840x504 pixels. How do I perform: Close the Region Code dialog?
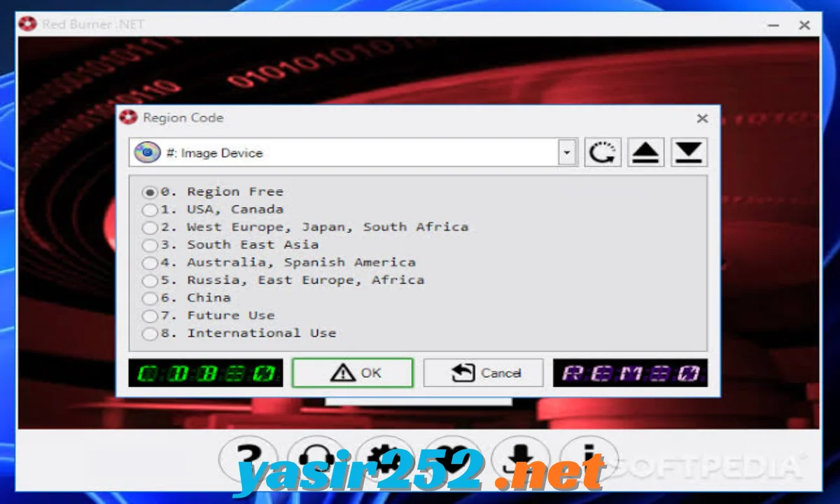[x=702, y=118]
